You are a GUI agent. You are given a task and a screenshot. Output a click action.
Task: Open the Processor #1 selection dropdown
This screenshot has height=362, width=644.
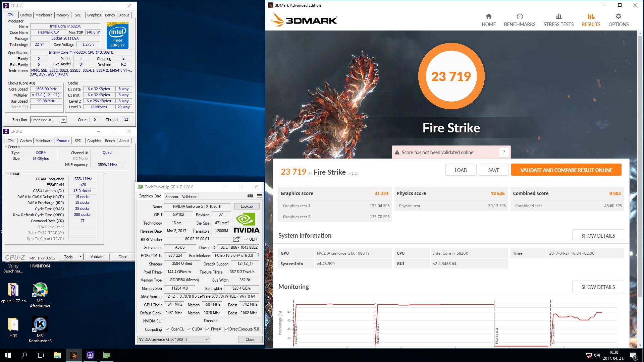(x=63, y=120)
